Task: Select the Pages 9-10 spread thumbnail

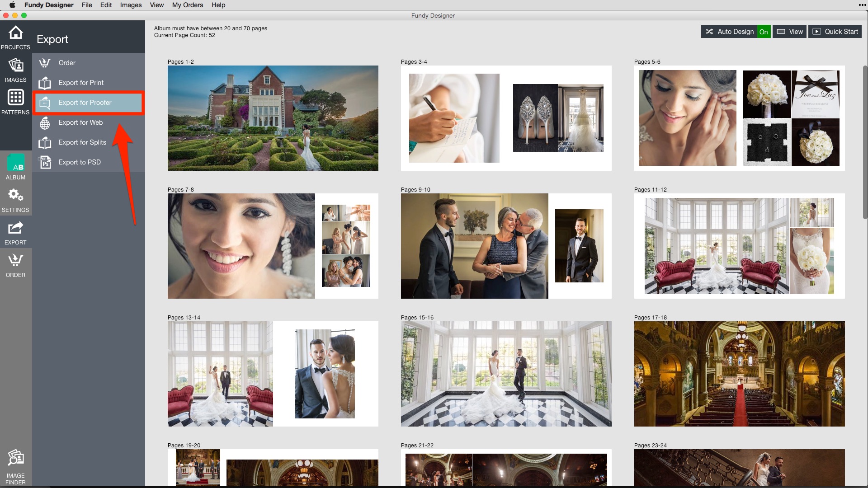Action: [x=506, y=246]
